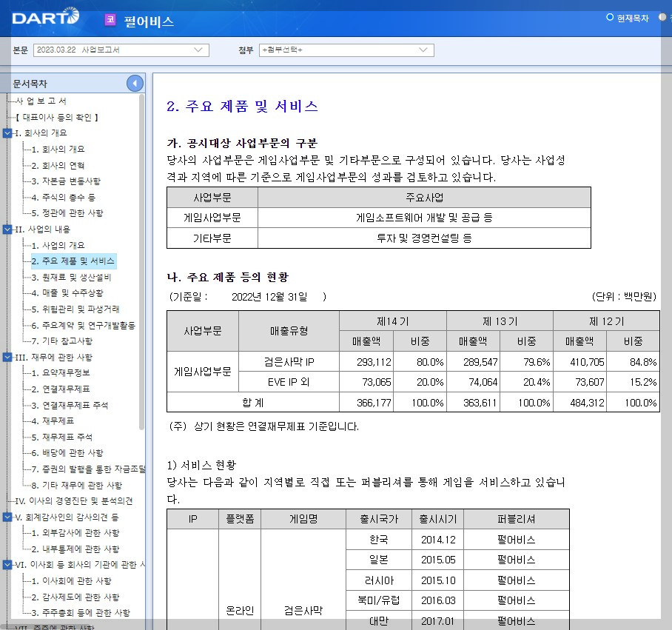The image size is (672, 630).
Task: Click the 북미/유럽 country cell
Action: [379, 601]
